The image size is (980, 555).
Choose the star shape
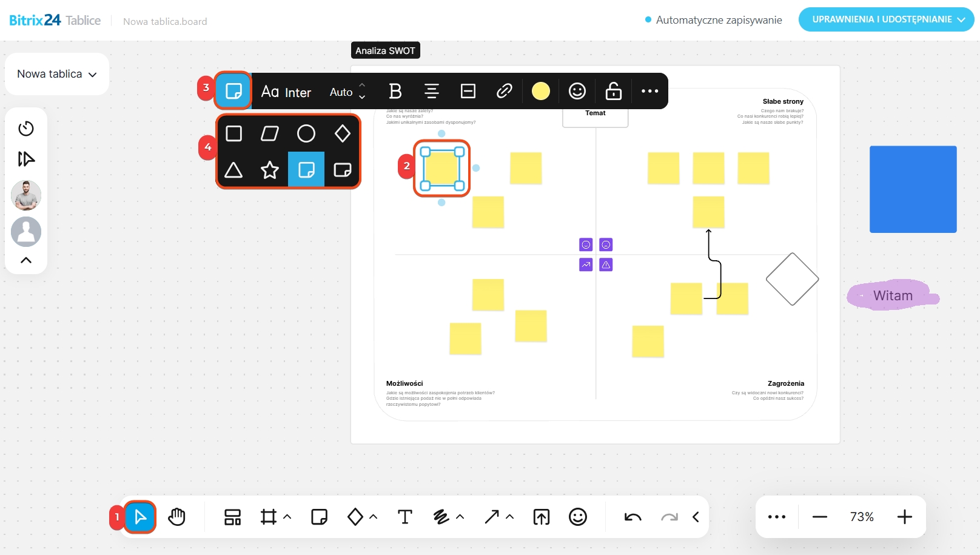(x=270, y=170)
